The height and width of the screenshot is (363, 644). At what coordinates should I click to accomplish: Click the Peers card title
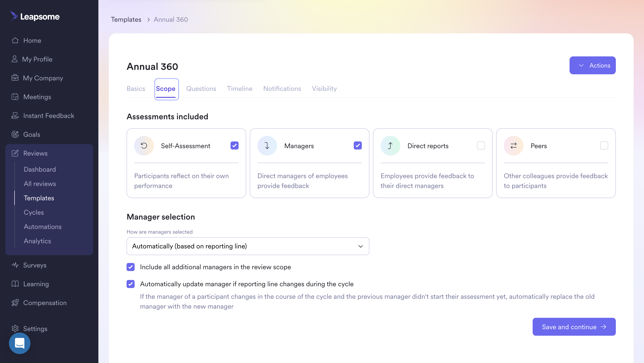pos(539,146)
